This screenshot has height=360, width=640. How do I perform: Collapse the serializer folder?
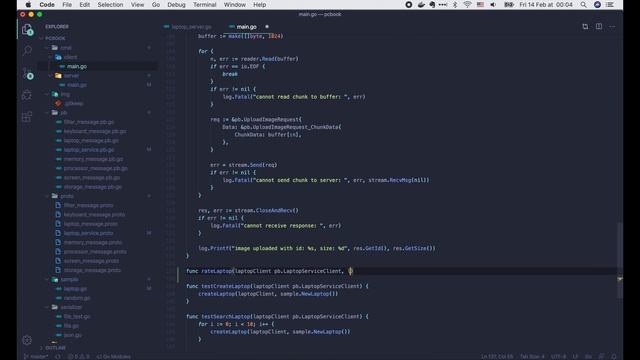71,307
